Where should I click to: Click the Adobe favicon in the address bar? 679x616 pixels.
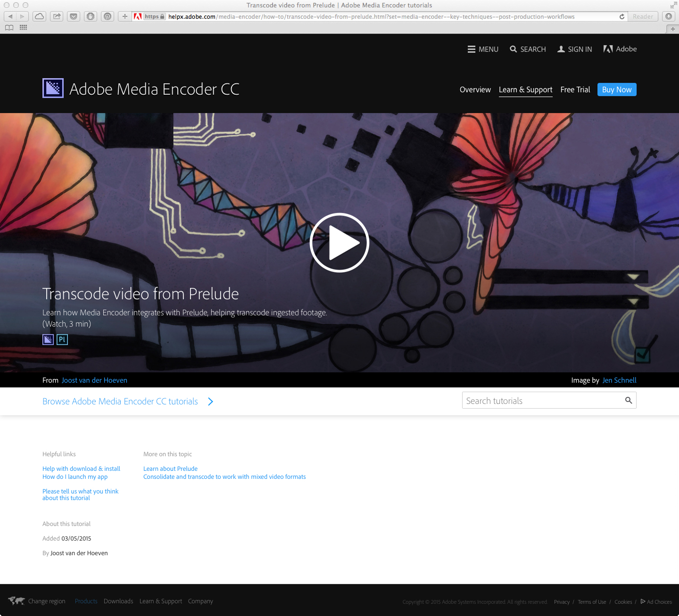pos(138,16)
